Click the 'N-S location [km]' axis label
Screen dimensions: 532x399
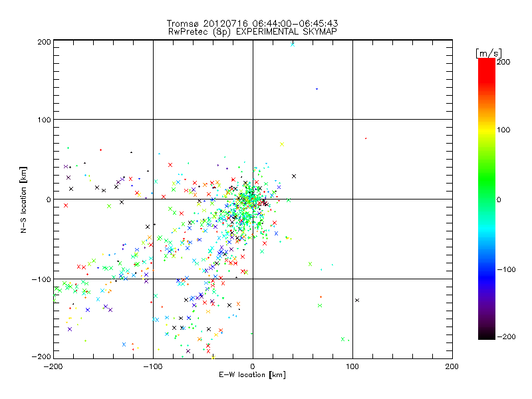[x=23, y=199]
